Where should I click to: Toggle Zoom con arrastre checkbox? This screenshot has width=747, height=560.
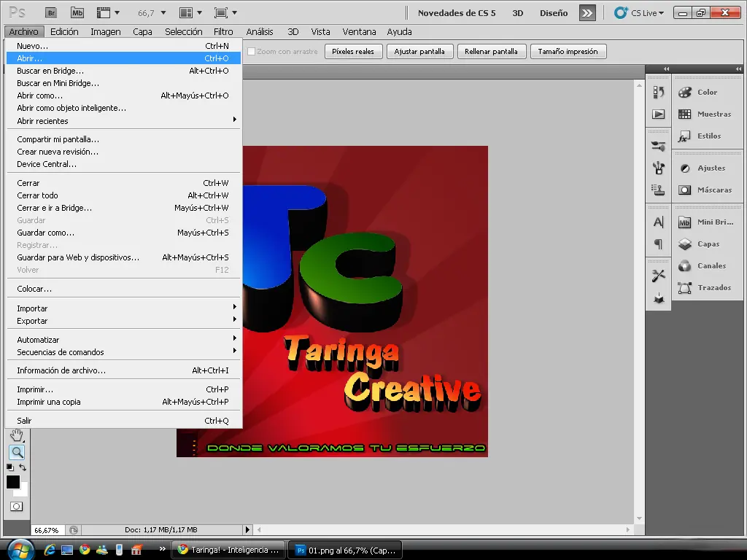click(x=252, y=52)
